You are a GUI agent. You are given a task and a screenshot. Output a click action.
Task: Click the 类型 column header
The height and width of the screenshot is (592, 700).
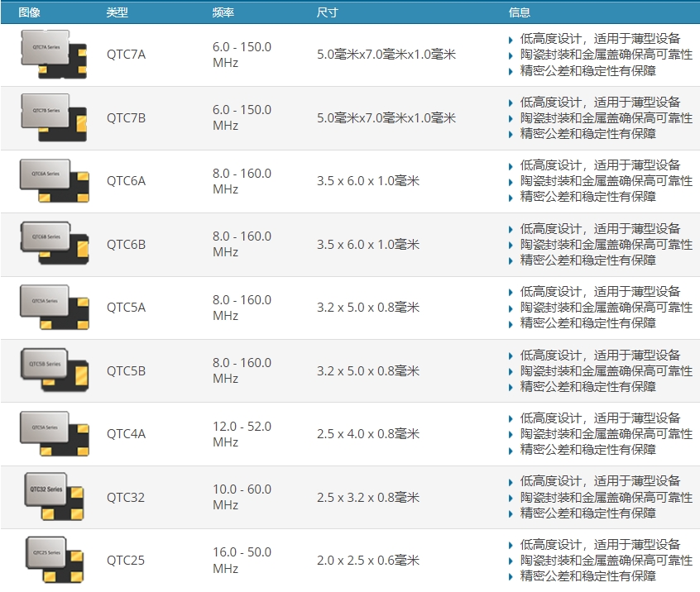click(117, 12)
